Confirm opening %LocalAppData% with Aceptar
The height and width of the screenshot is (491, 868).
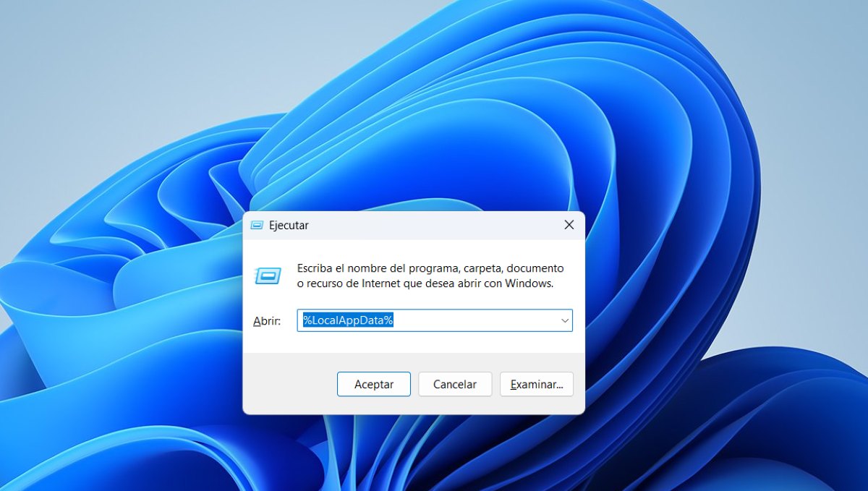click(x=374, y=384)
